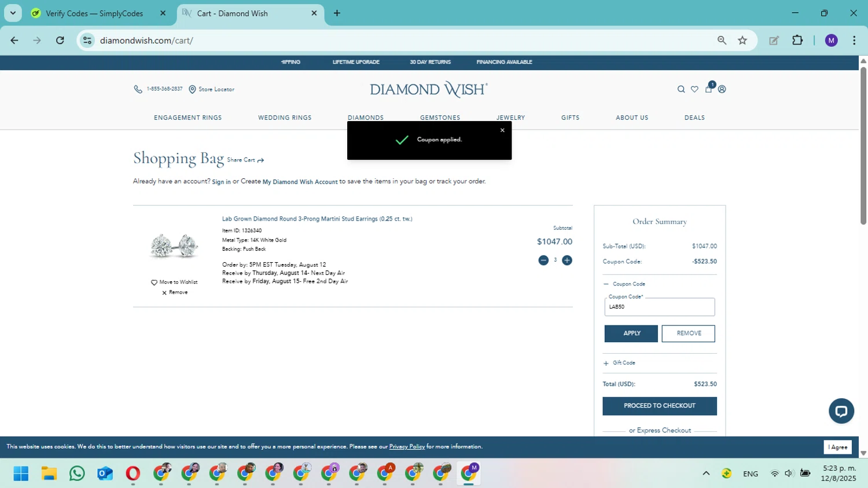Open the Privacy Policy link
The image size is (868, 488).
pyautogui.click(x=407, y=447)
